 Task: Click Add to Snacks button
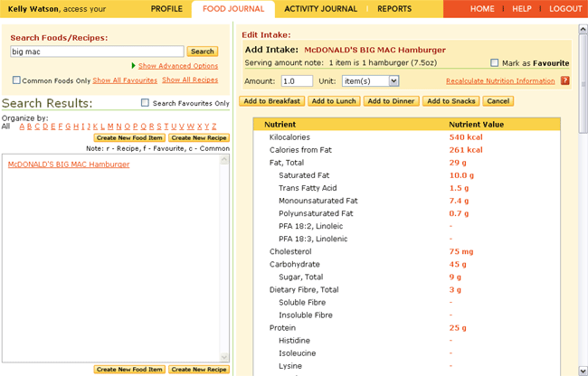pos(450,101)
